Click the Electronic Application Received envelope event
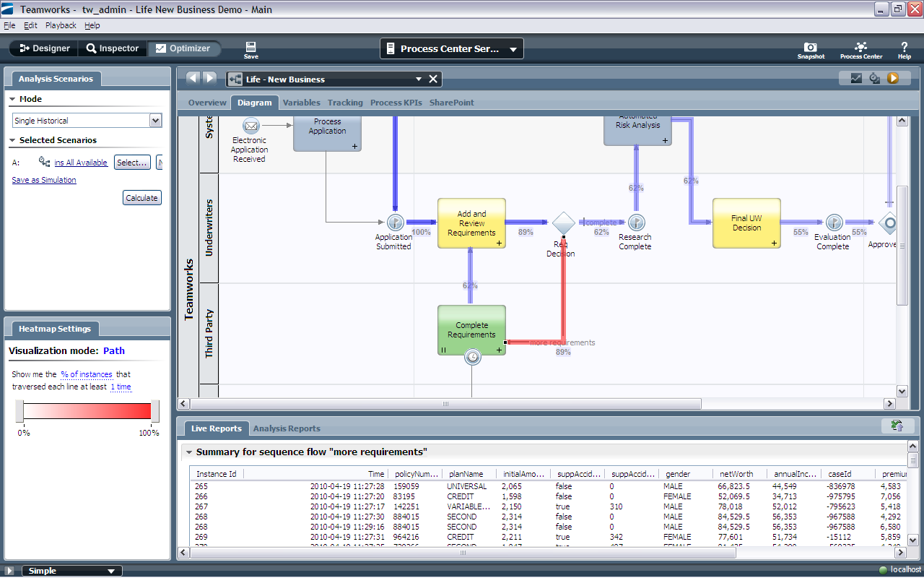This screenshot has height=578, width=924. [251, 125]
